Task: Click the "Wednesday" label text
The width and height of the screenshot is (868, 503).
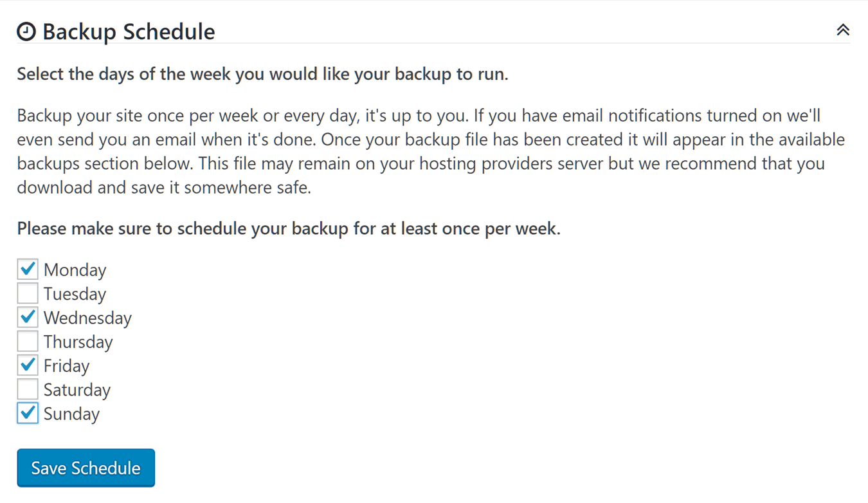Action: point(87,318)
